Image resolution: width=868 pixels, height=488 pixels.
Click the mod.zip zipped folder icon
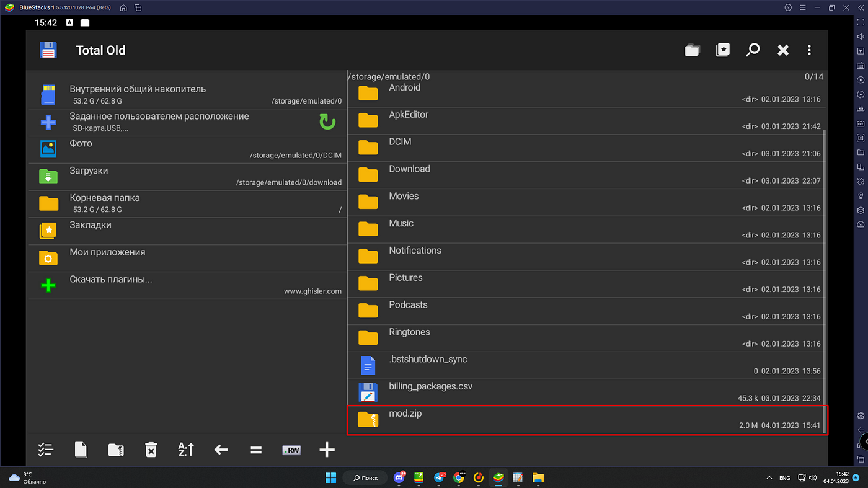click(x=368, y=420)
